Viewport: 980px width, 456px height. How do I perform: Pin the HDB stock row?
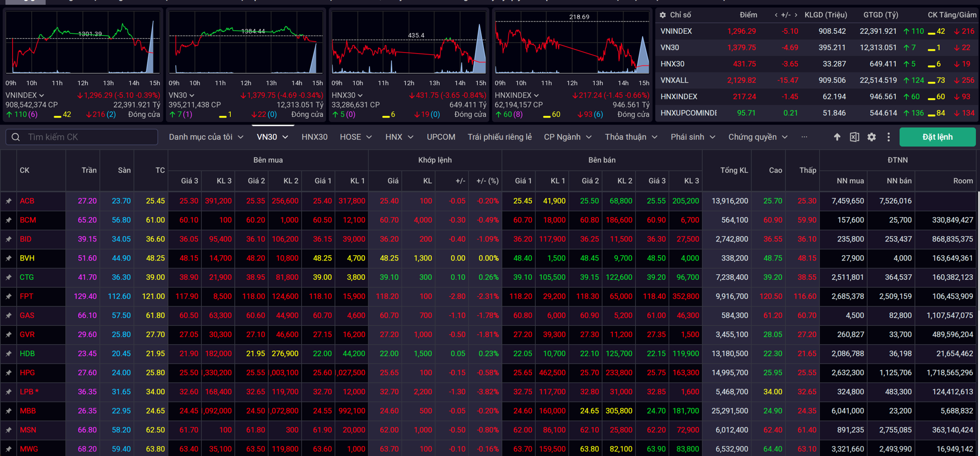tap(9, 353)
